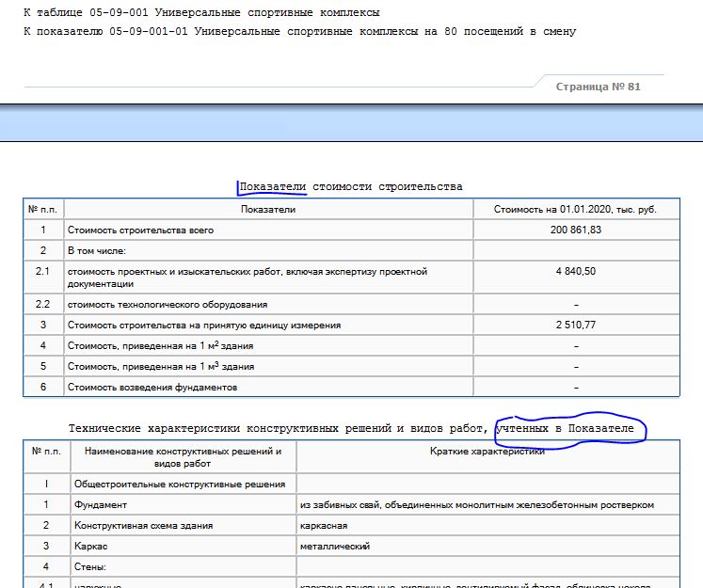Click the 'металлический' cell
Screen dimensions: 703x588
point(487,546)
